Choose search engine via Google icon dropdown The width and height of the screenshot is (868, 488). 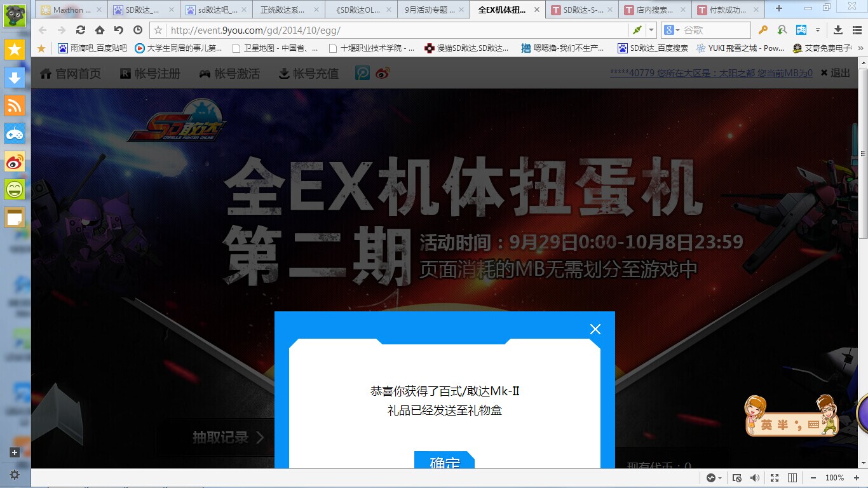click(x=672, y=30)
